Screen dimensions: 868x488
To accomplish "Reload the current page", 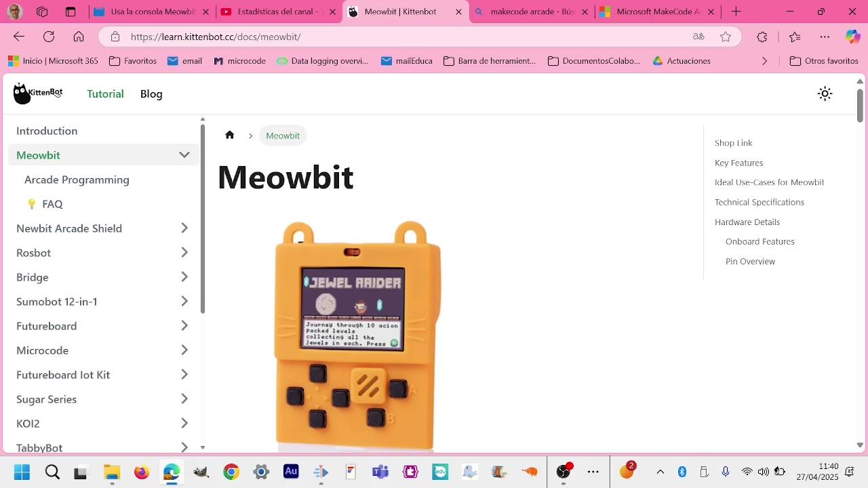I will [49, 37].
